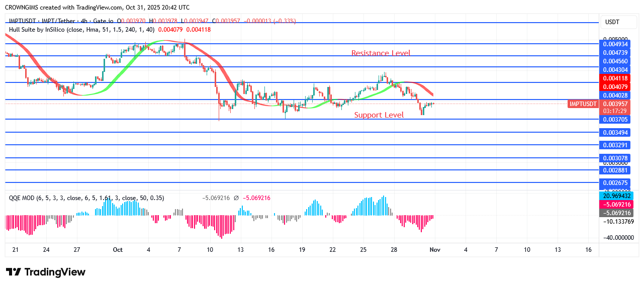Click the -40.000000 indicator axis label
The height and width of the screenshot is (287, 644).
pos(618,238)
